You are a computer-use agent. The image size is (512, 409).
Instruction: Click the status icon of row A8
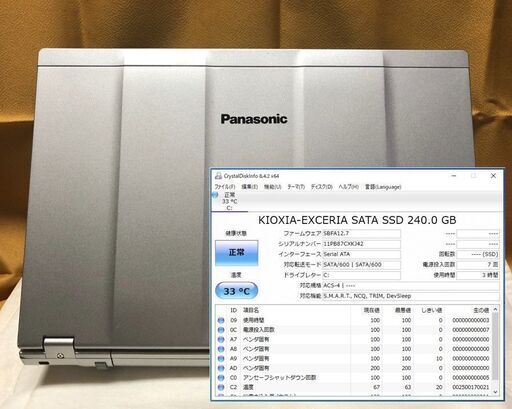click(221, 349)
